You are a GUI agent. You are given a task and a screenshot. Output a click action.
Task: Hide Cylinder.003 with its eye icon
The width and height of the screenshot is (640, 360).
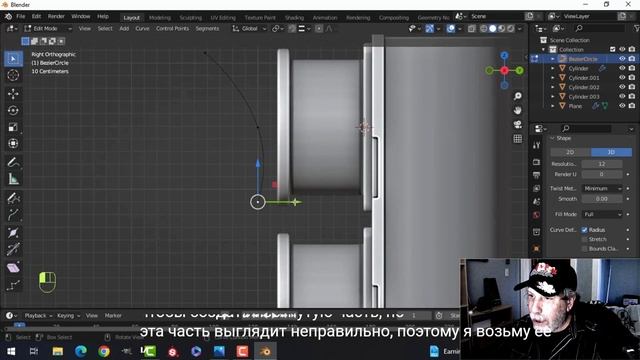(x=622, y=96)
